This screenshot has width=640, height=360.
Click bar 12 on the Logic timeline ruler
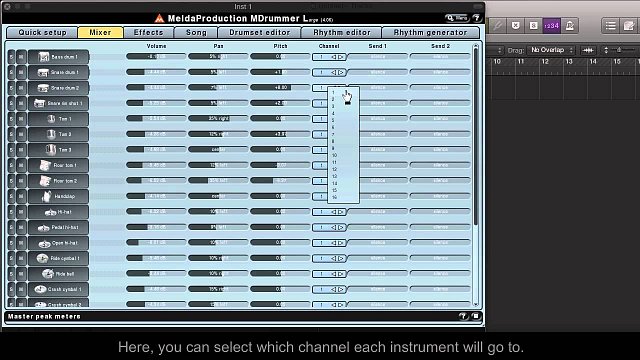click(x=545, y=62)
